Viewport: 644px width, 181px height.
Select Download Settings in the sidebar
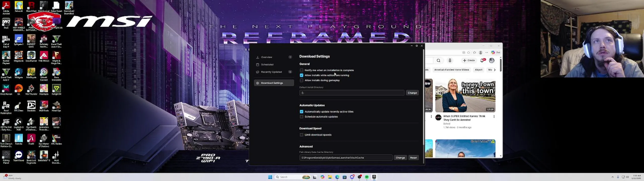click(274, 83)
